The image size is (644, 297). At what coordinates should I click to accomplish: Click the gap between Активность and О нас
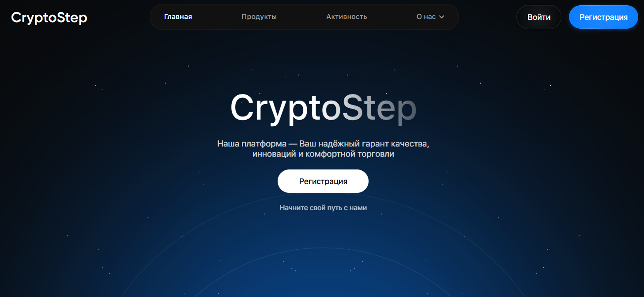tap(392, 17)
